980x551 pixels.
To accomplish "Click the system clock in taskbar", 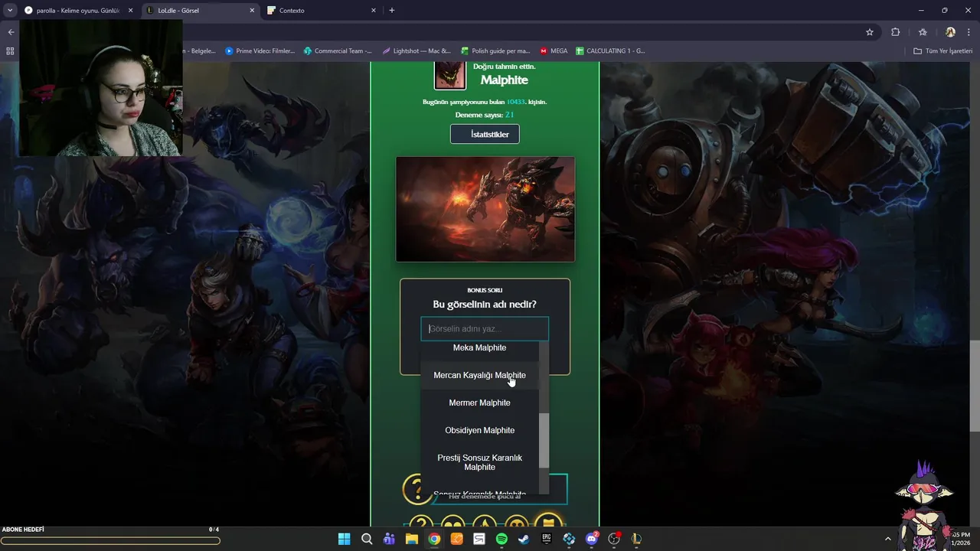I will click(x=961, y=539).
